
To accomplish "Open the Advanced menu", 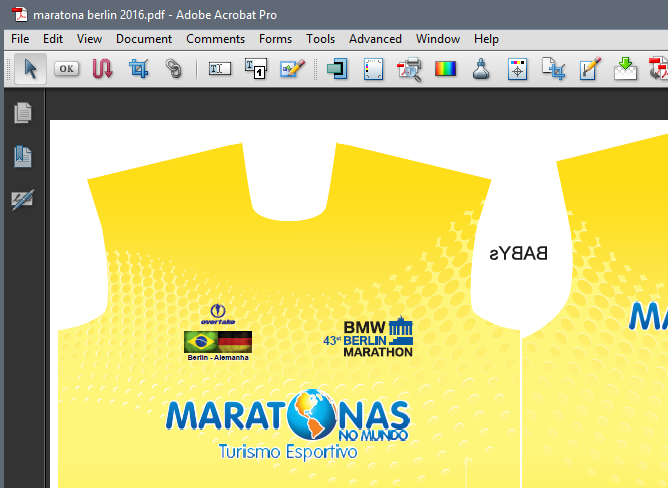I will tap(375, 39).
